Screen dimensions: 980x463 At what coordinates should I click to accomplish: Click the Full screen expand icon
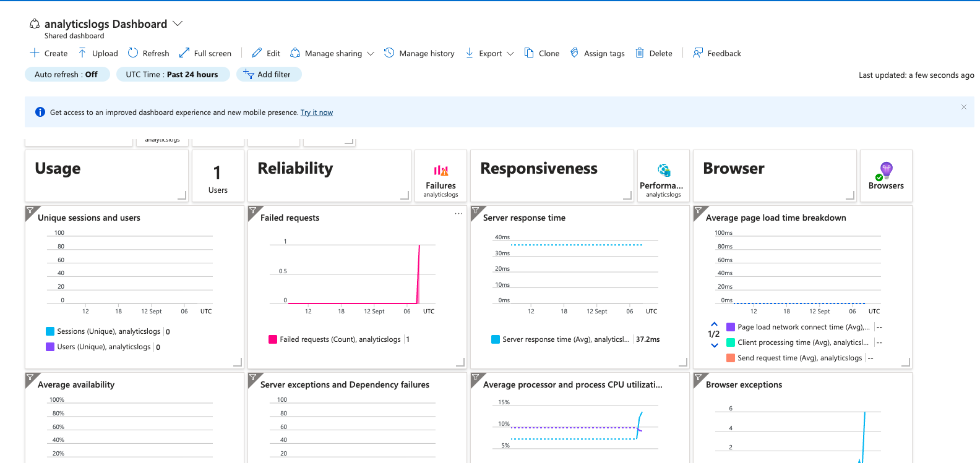point(184,53)
